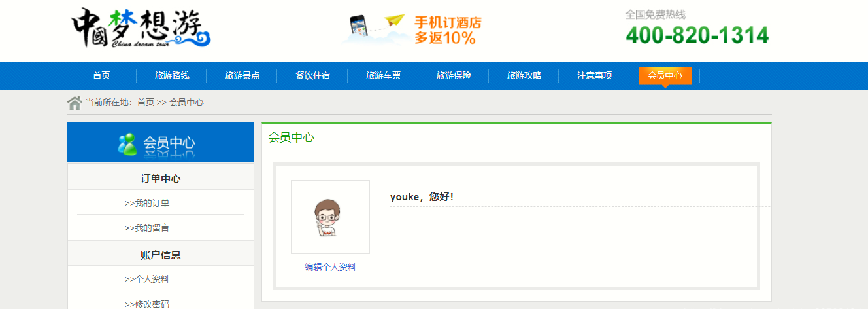This screenshot has width=868, height=309.
Task: Go to 个人资料 in the sidebar
Action: click(x=147, y=280)
